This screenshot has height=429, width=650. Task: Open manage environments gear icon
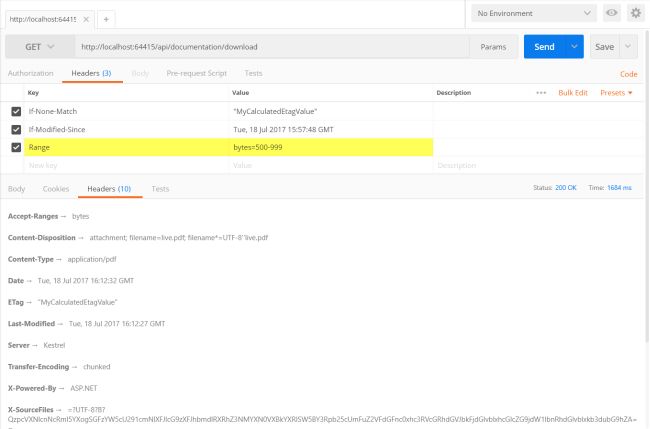tap(636, 14)
